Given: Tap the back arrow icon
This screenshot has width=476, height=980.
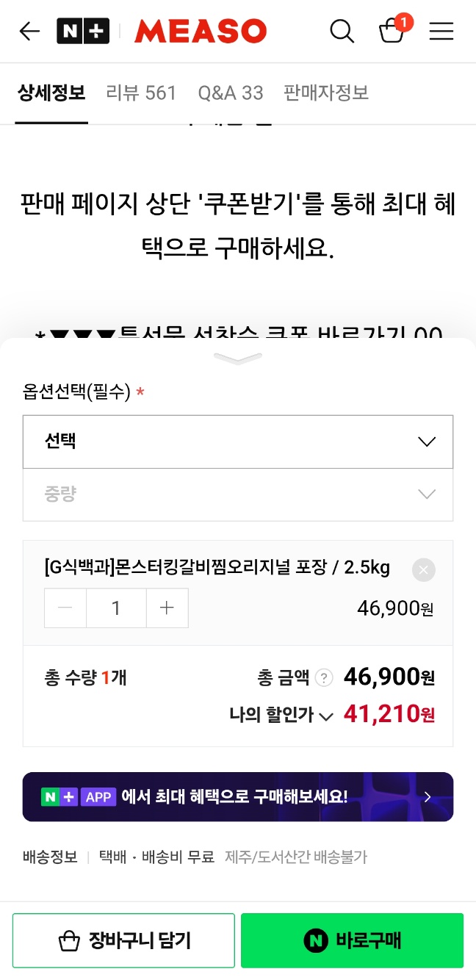Looking at the screenshot, I should [x=29, y=31].
